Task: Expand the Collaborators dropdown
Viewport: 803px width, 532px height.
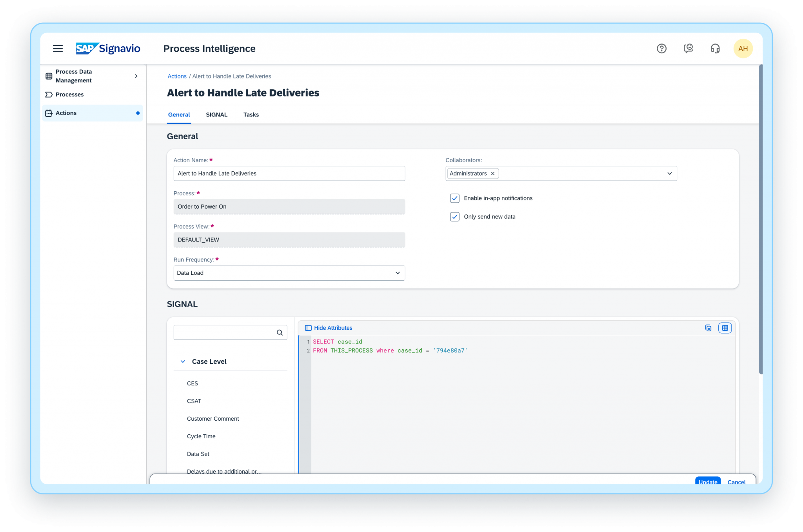Action: (669, 173)
